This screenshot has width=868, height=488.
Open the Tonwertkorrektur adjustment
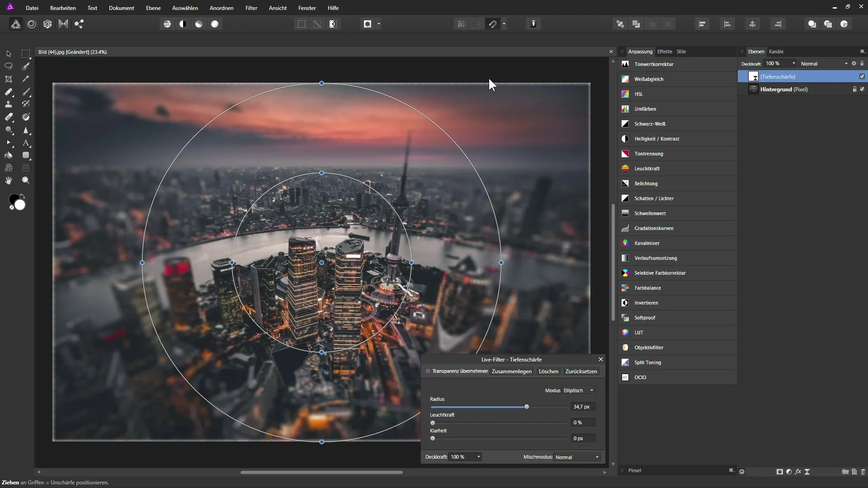tap(677, 64)
